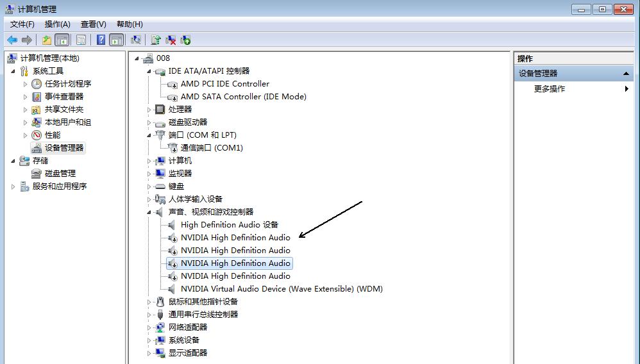This screenshot has width=640, height=364.
Task: Click the 本地用户和组 icon
Action: pyautogui.click(x=37, y=122)
